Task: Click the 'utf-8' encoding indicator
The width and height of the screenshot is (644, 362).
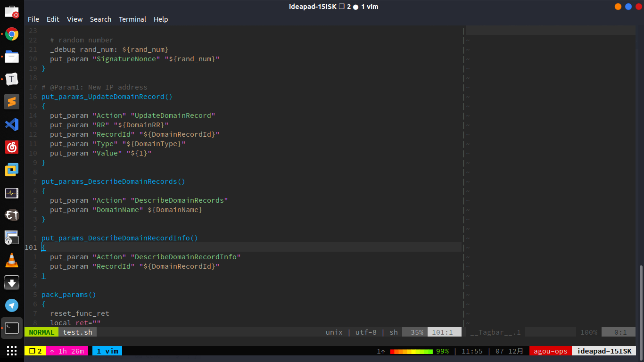Action: tap(366, 332)
